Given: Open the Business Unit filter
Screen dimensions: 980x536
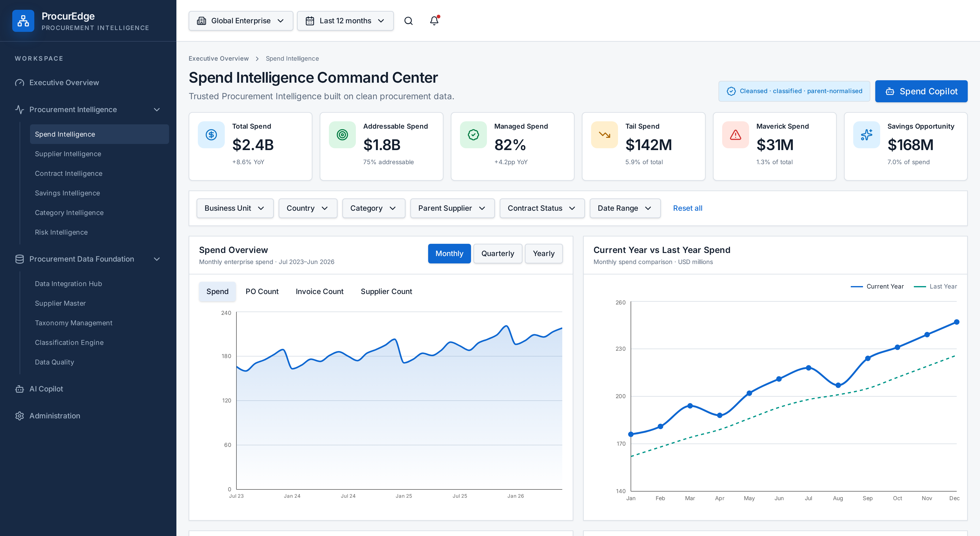Looking at the screenshot, I should tap(235, 208).
